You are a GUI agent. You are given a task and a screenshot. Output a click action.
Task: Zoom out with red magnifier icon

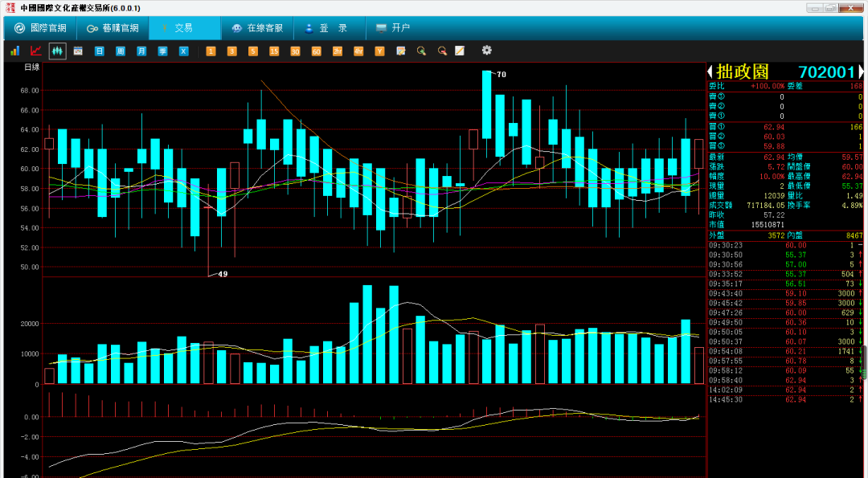pyautogui.click(x=442, y=51)
